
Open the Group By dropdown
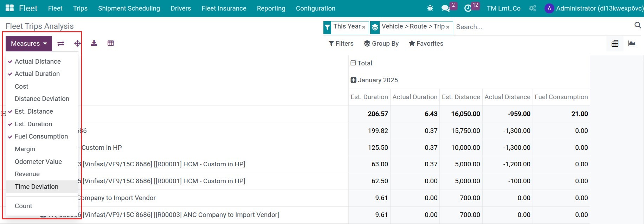[x=381, y=44]
